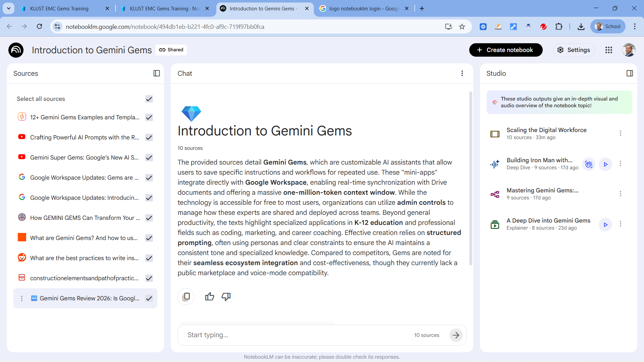Image resolution: width=644 pixels, height=362 pixels.
Task: Open Chrome three-dot menu
Action: [x=635, y=26]
